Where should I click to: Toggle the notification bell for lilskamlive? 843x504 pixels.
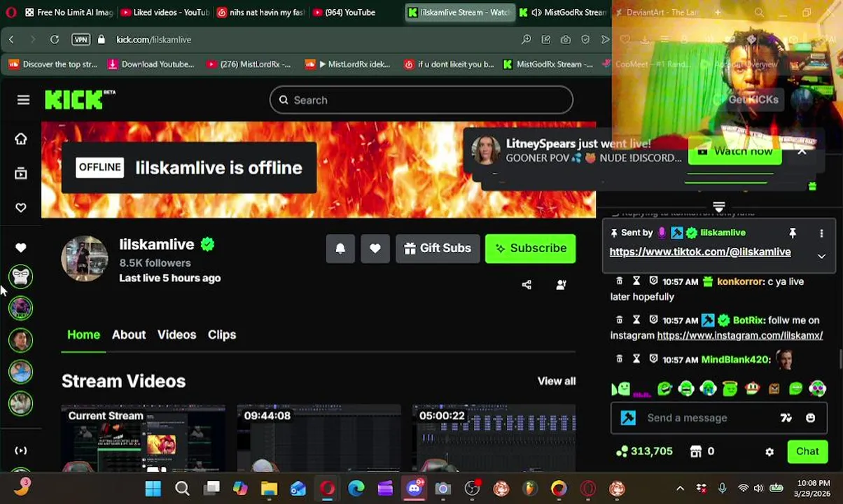(340, 248)
